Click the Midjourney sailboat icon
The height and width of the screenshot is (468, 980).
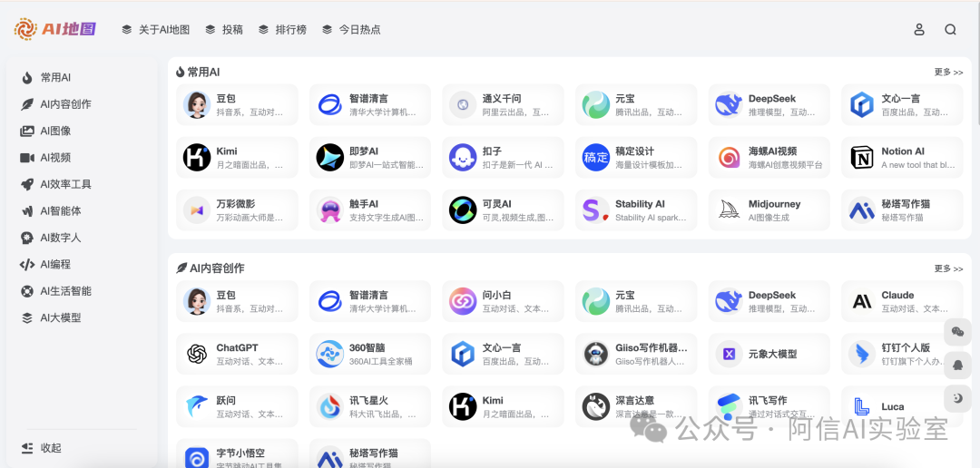coord(729,210)
